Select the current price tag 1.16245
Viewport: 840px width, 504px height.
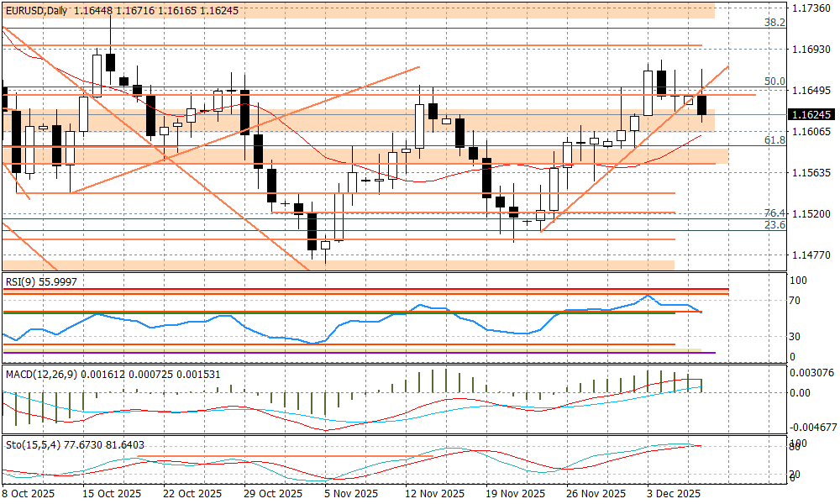tap(811, 114)
